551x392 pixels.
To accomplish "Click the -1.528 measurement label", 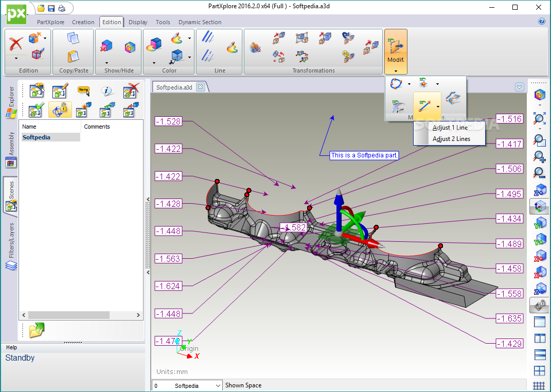I will (x=169, y=121).
